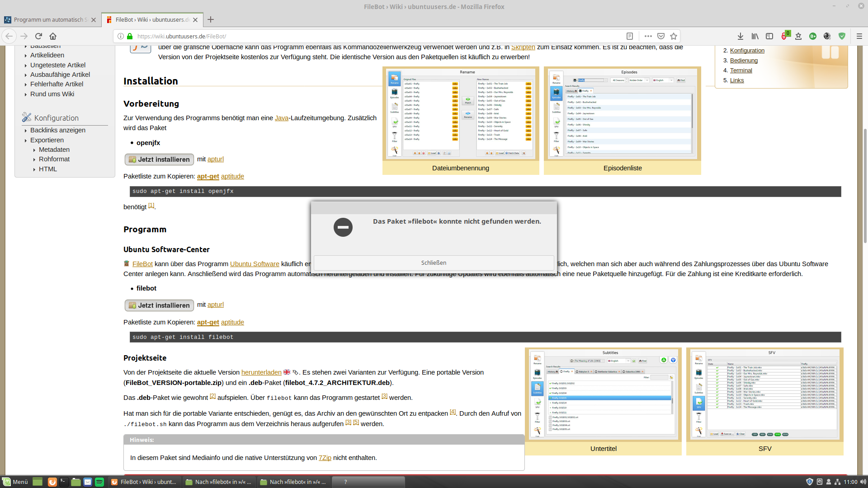Open the red lock extension with 0 badge

point(785,36)
